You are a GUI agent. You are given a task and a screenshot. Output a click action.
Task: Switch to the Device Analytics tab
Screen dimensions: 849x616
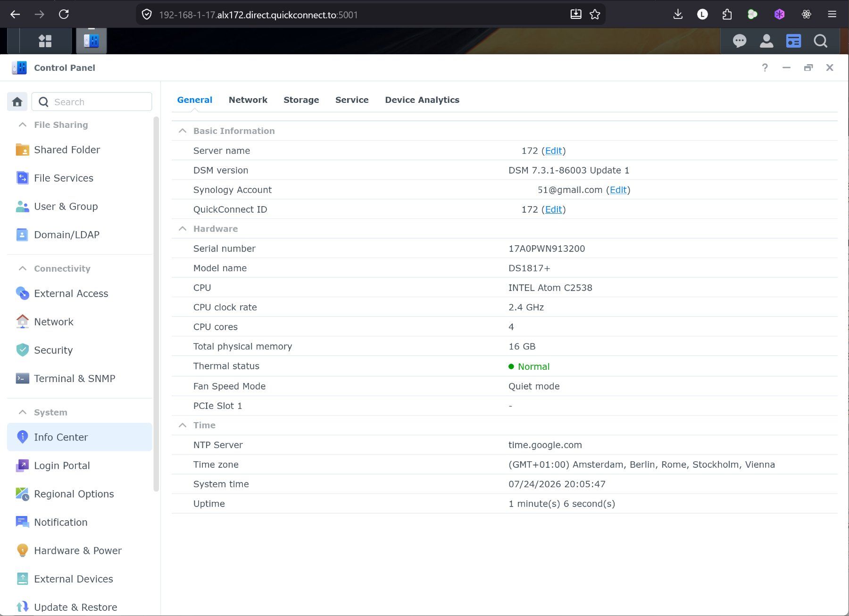tap(422, 100)
